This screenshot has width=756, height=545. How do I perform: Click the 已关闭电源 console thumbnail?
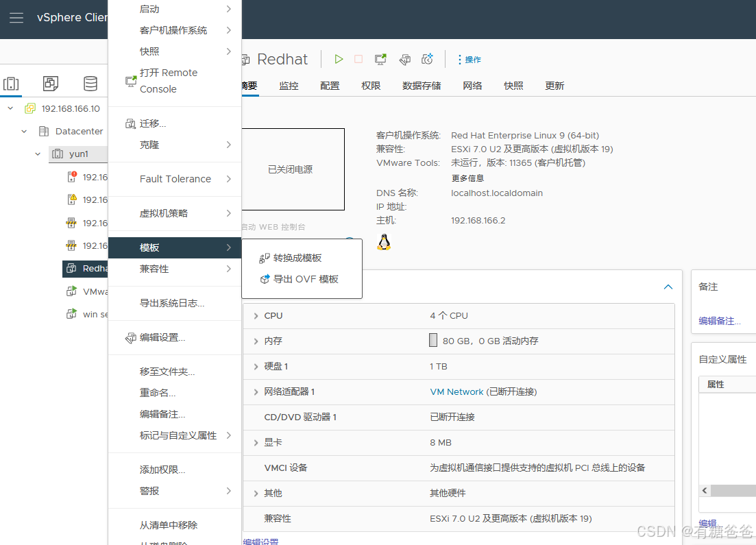pos(293,169)
